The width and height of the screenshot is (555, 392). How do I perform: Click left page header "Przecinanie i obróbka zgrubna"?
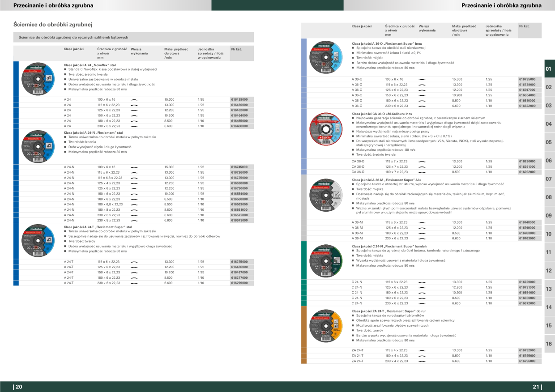pyautogui.click(x=53, y=5)
